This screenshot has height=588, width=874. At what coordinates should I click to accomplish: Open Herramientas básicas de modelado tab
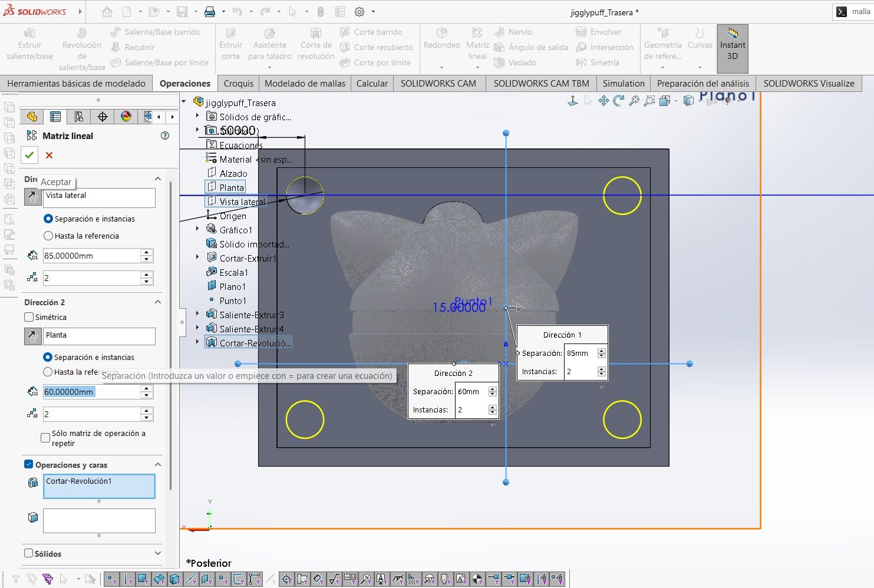pyautogui.click(x=77, y=83)
